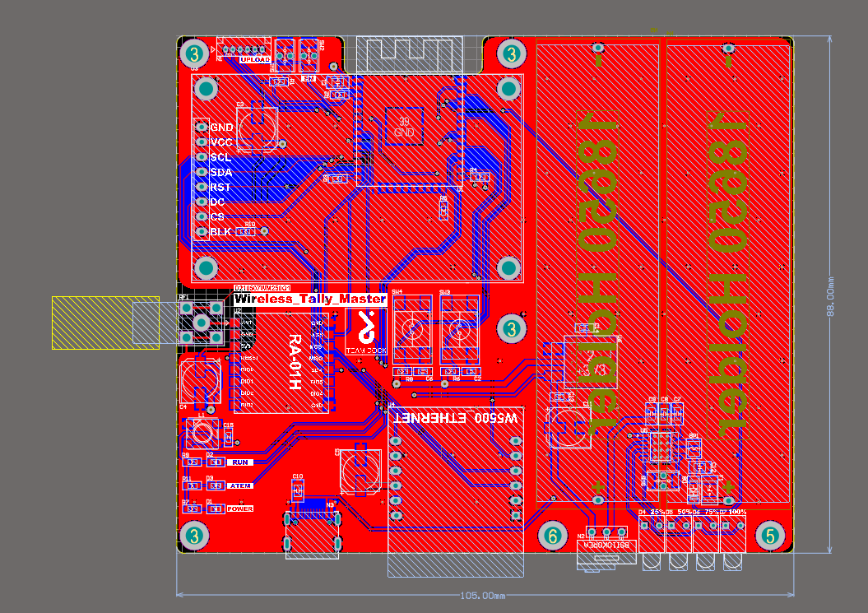The width and height of the screenshot is (868, 613).
Task: Click the 100% battery indicator LED label
Action: coord(737,512)
